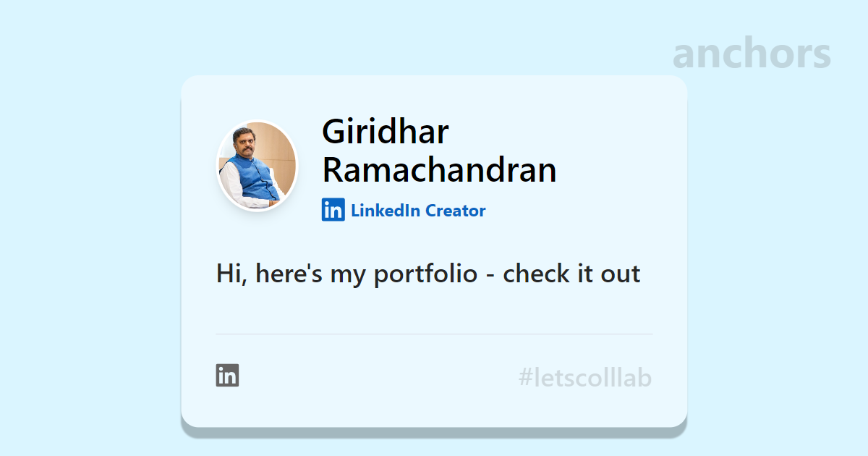Select the anchors watermark logo
This screenshot has width=868, height=456.
(x=752, y=53)
